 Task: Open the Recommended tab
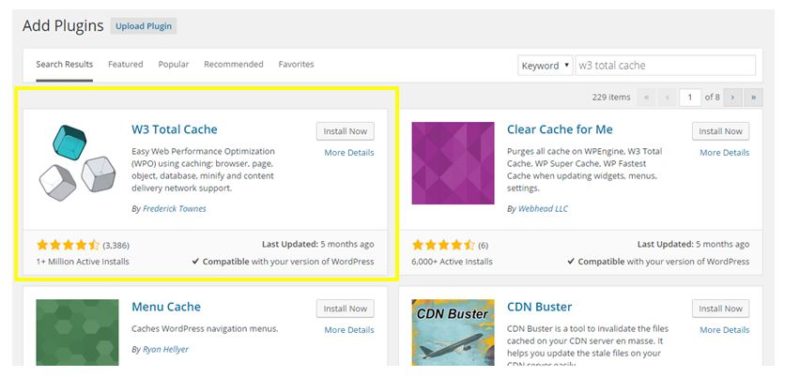point(234,64)
